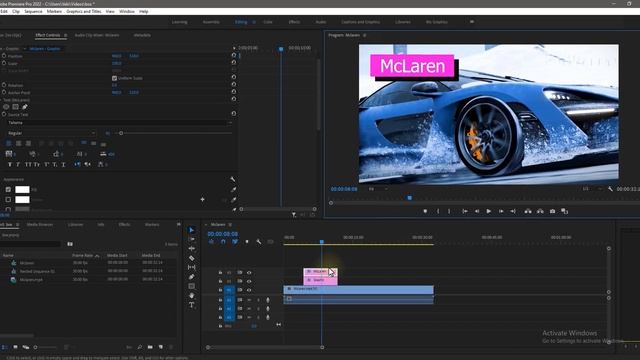Screen dimensions: 640x360
Task: Toggle the third video track eye visibility
Action: [249, 290]
